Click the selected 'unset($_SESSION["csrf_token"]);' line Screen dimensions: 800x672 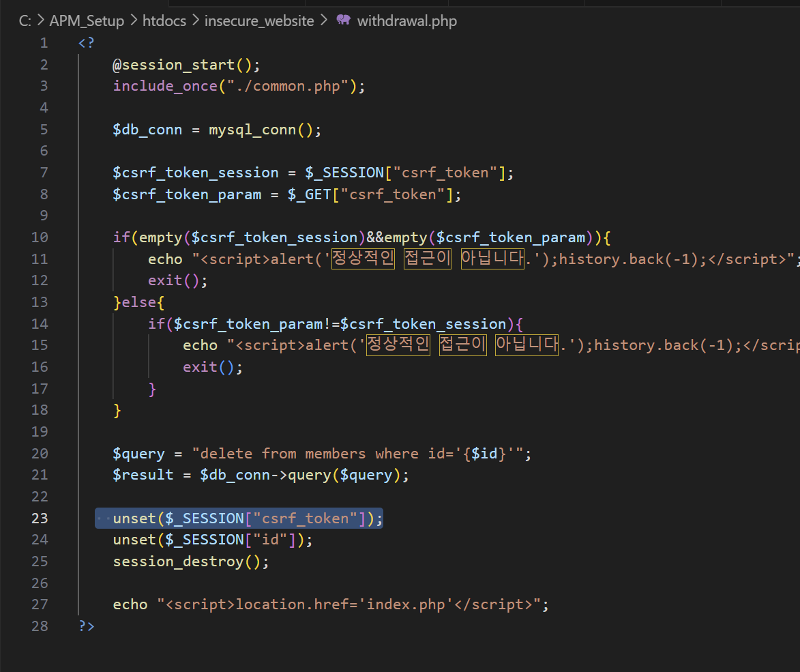point(239,518)
